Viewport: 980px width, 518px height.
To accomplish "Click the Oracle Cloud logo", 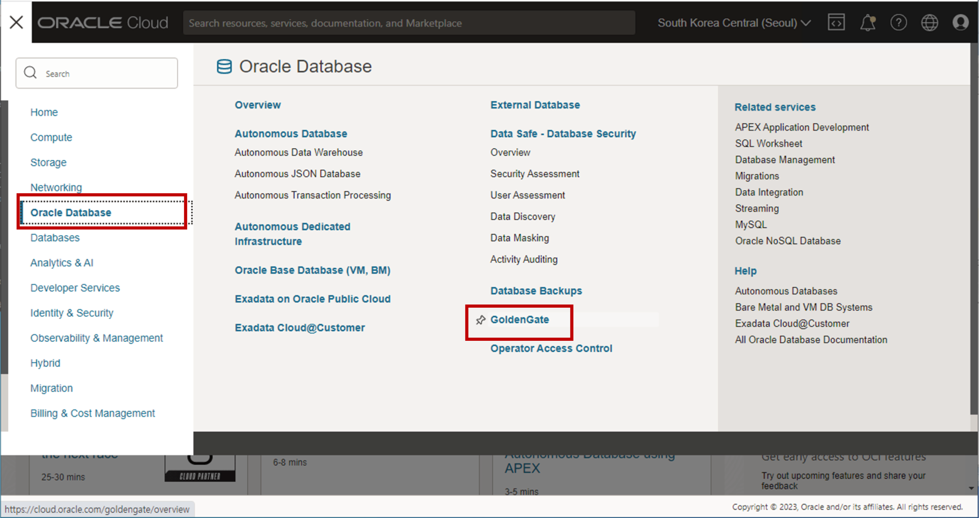I will (x=103, y=23).
